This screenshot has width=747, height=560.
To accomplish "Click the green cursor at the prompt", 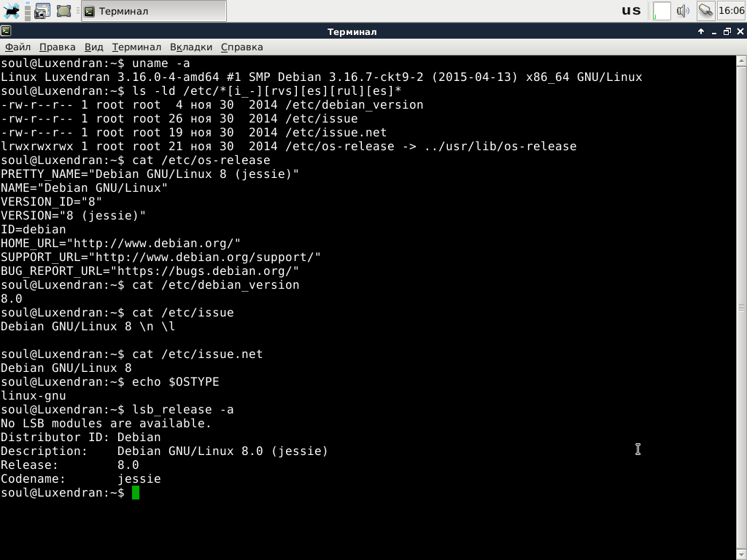I will pyautogui.click(x=136, y=492).
